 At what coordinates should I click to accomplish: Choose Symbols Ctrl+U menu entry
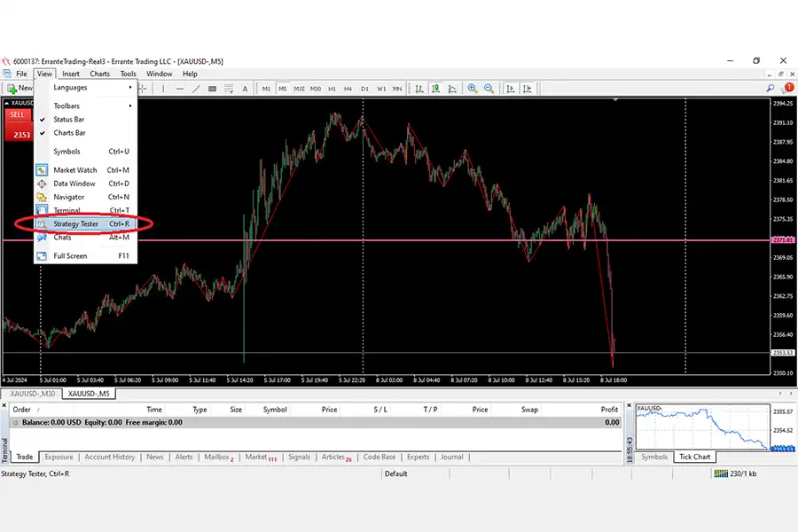[x=85, y=152]
